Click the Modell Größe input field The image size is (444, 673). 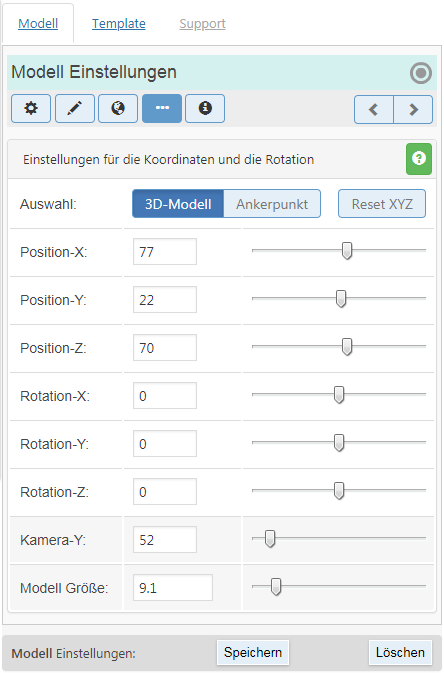point(173,588)
